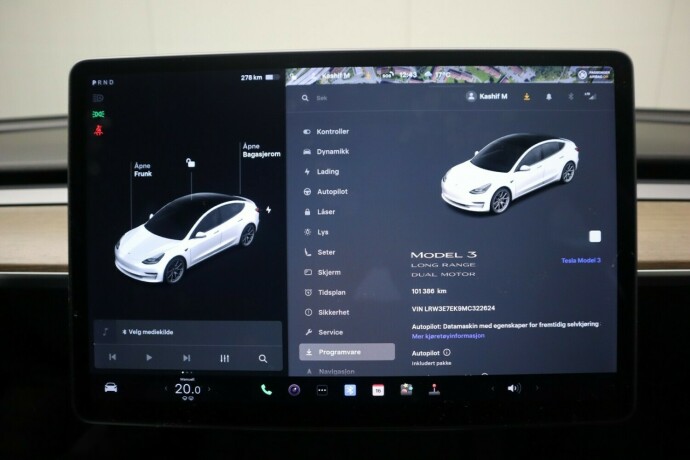Open the arcade joystick app icon
The image size is (690, 460).
(434, 390)
